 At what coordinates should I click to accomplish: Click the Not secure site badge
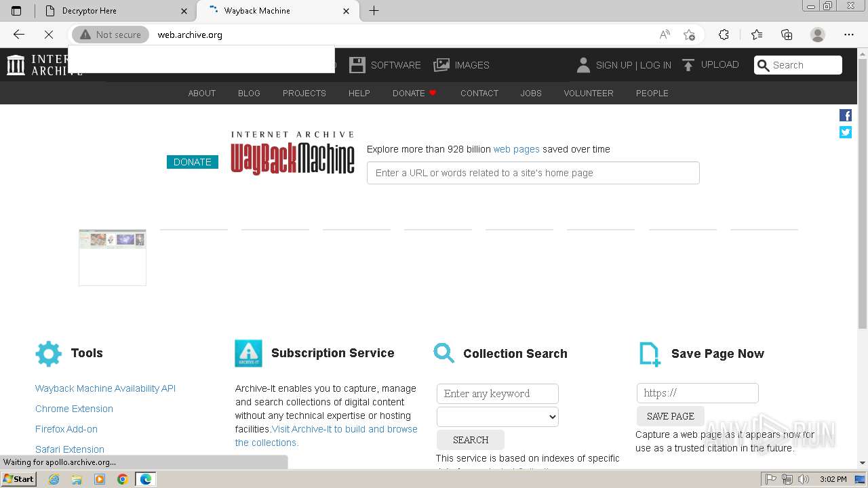(111, 35)
